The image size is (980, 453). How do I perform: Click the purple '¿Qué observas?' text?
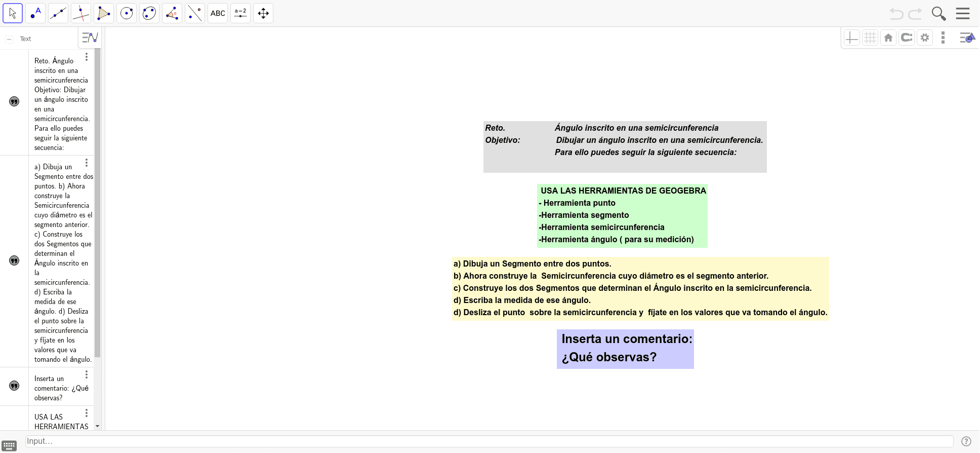(609, 357)
